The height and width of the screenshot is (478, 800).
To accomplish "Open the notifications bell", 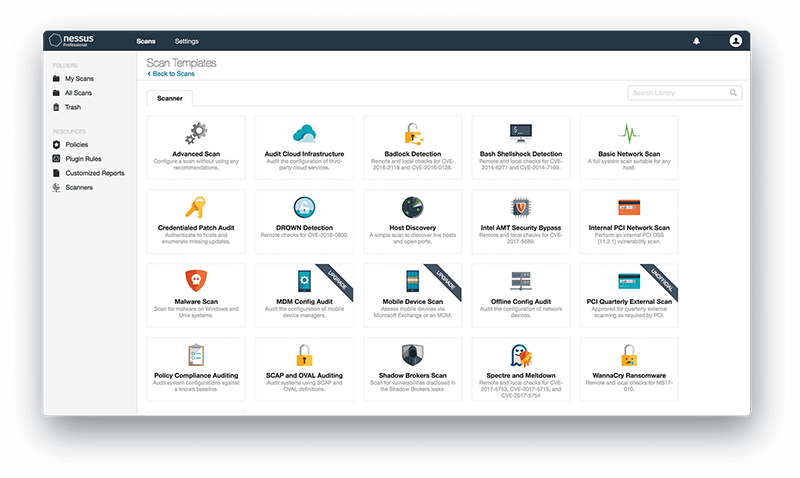I will tap(696, 41).
